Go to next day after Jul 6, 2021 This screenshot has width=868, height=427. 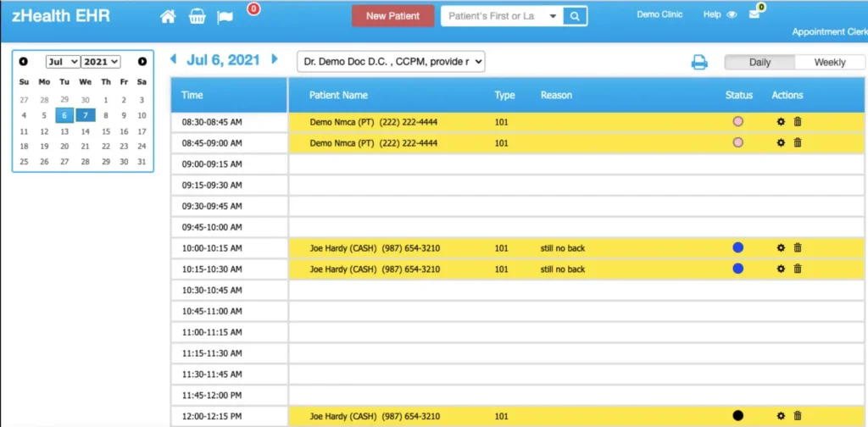coord(275,58)
